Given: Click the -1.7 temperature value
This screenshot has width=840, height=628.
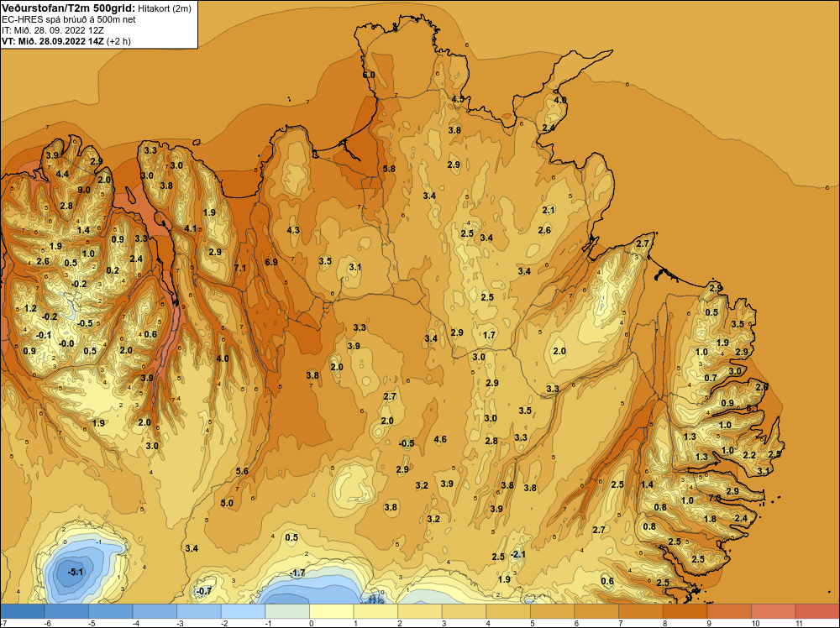Looking at the screenshot, I should (297, 573).
